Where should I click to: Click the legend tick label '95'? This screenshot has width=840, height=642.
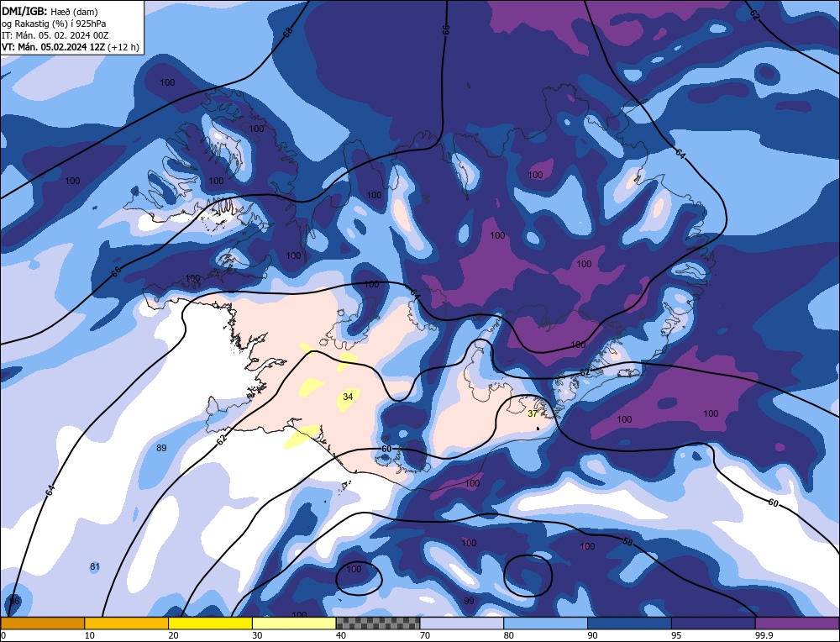point(676,635)
